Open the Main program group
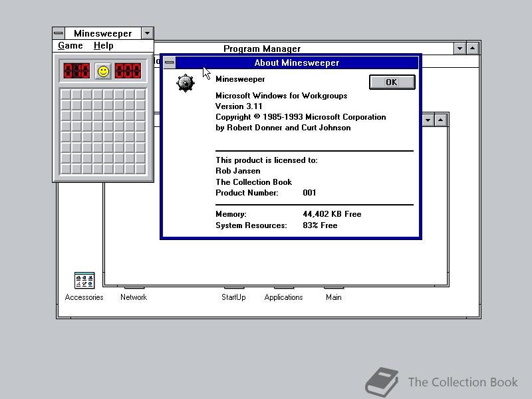Viewport: 532px width, 399px height. pos(334,297)
